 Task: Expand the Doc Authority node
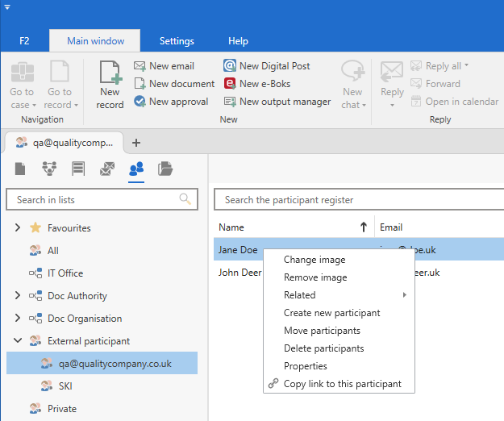pos(18,296)
